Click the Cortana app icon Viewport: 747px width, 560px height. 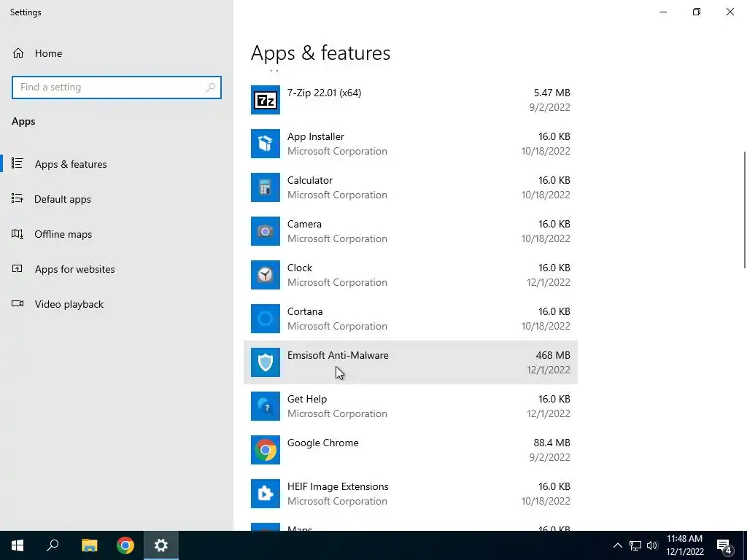(266, 319)
